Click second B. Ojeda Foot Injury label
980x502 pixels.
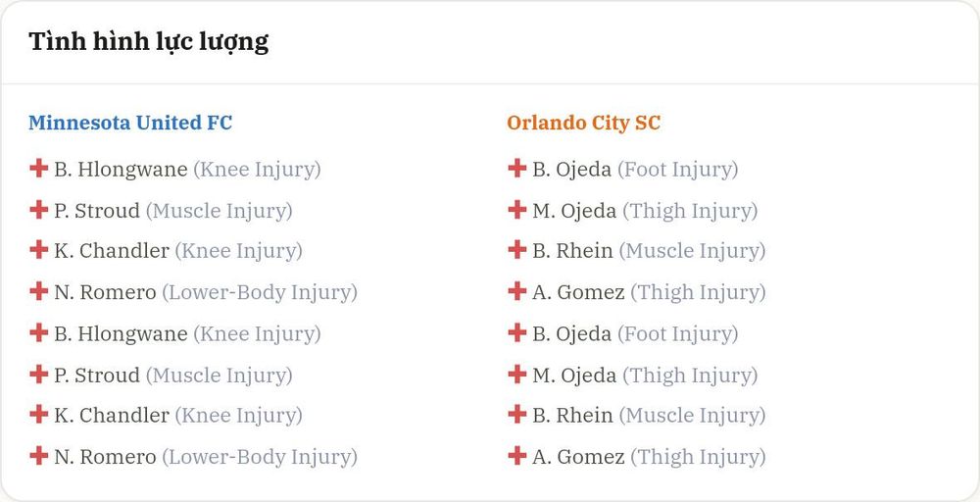pyautogui.click(x=677, y=333)
